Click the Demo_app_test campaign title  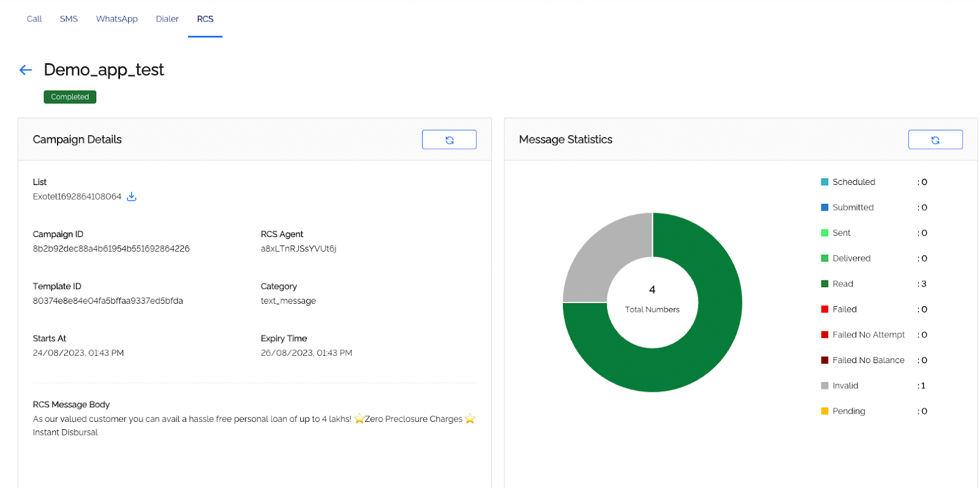pos(104,70)
